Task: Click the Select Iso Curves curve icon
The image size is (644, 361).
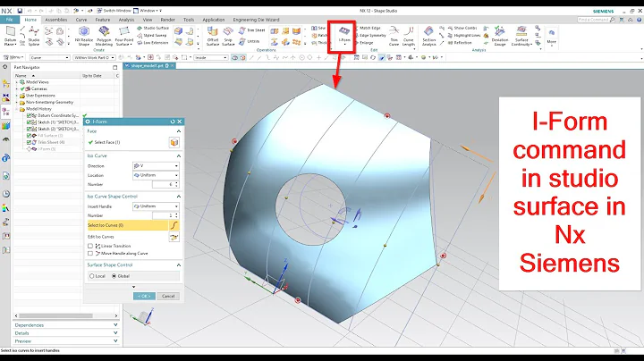Action: [x=174, y=225]
